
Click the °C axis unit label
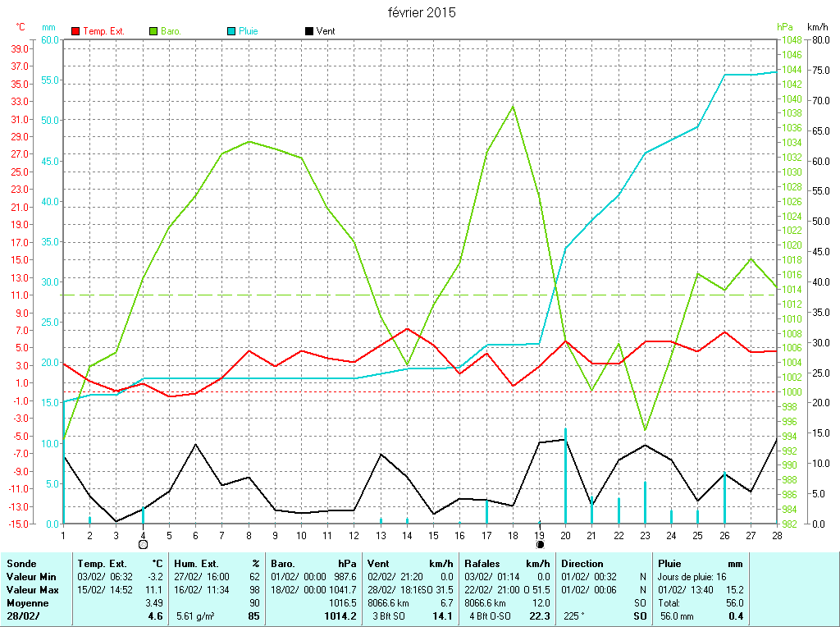coord(21,27)
